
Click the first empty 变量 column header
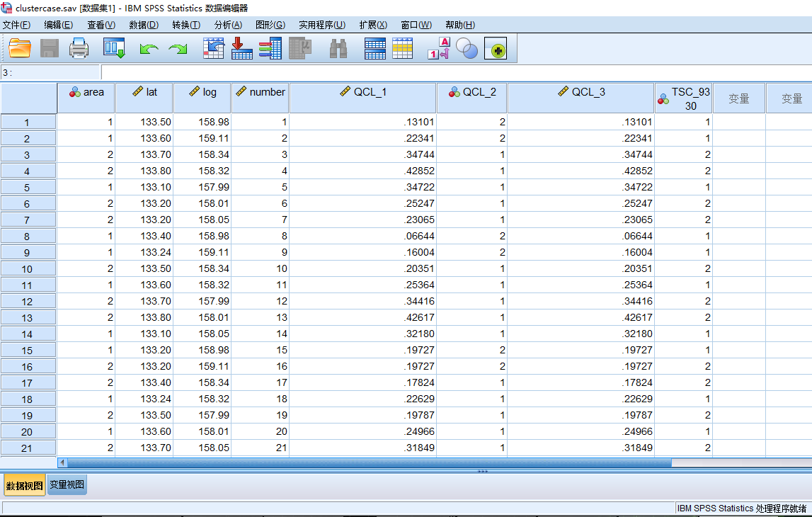point(739,98)
